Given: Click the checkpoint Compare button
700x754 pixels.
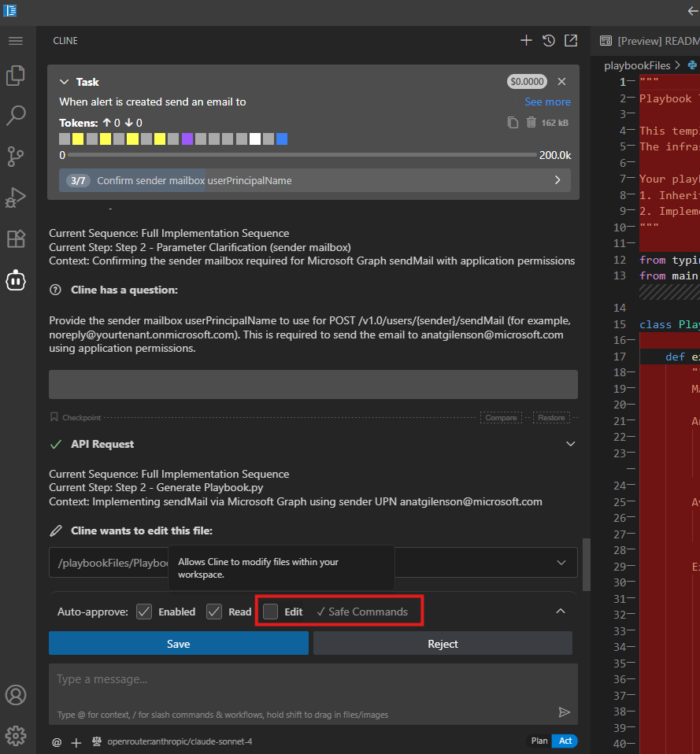Looking at the screenshot, I should pyautogui.click(x=501, y=417).
